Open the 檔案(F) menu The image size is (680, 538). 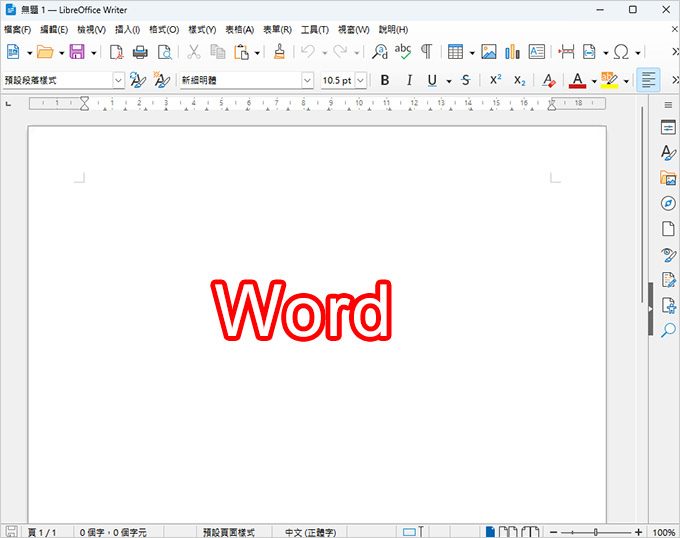click(17, 29)
